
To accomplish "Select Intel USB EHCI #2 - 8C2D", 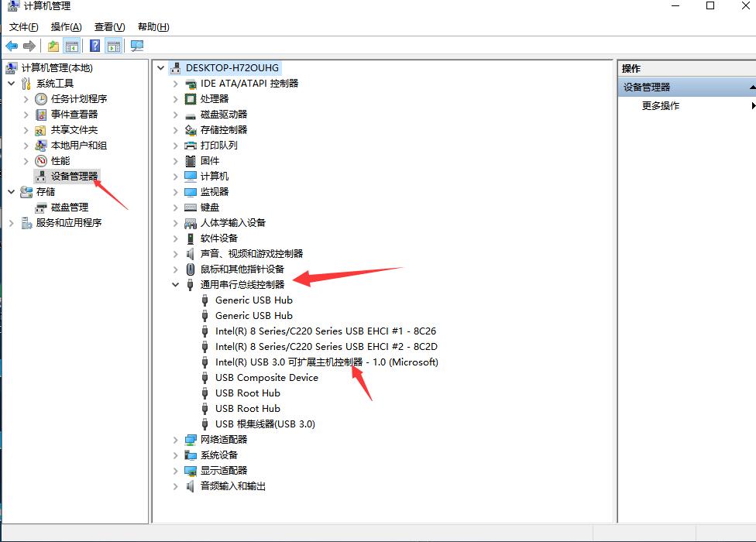I will point(326,347).
